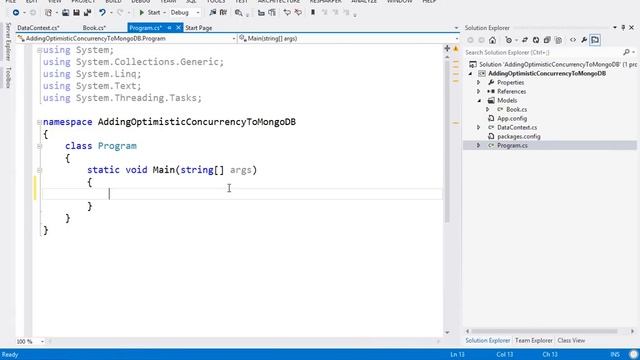Refresh the Solution Explorer
The image size is (640, 360).
(536, 40)
